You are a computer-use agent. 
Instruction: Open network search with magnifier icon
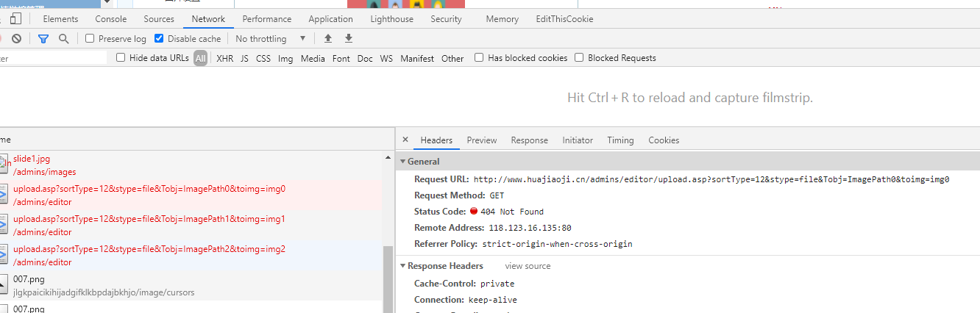pyautogui.click(x=64, y=39)
